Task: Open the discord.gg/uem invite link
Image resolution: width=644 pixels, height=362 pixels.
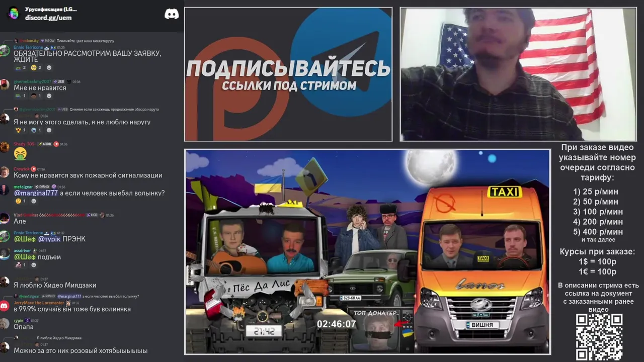Action: [x=48, y=18]
